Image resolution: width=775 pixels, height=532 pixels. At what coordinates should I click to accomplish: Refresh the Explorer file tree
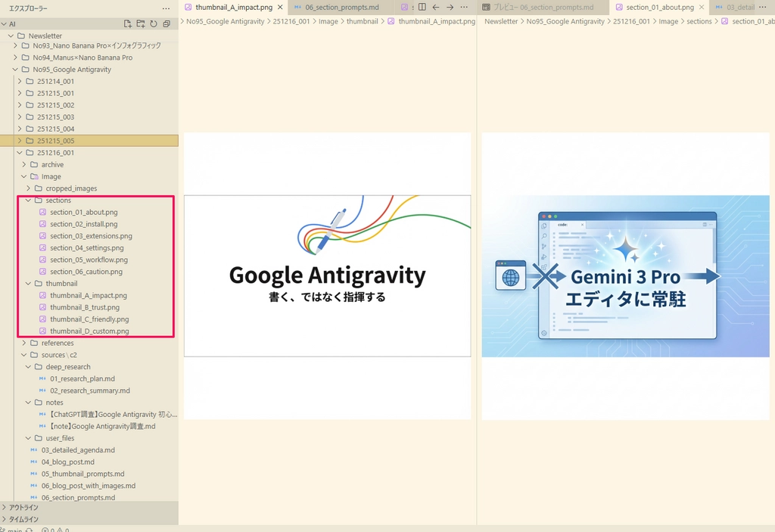(x=154, y=23)
